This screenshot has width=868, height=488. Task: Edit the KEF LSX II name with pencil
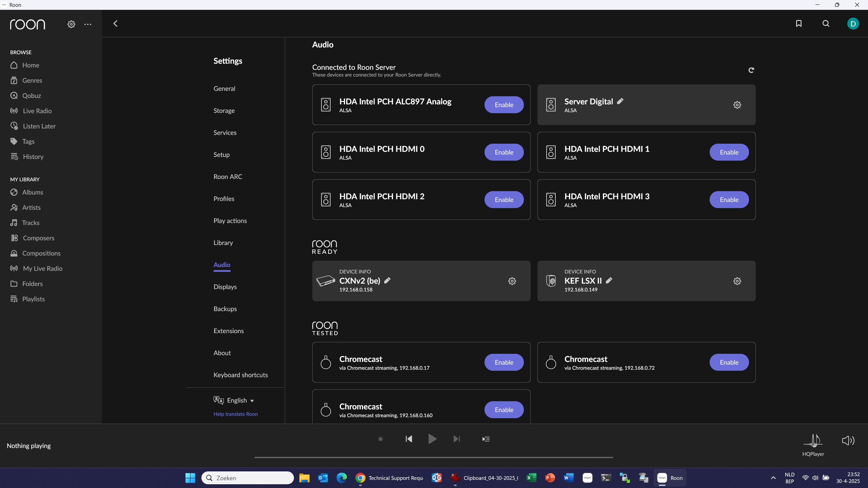(609, 280)
